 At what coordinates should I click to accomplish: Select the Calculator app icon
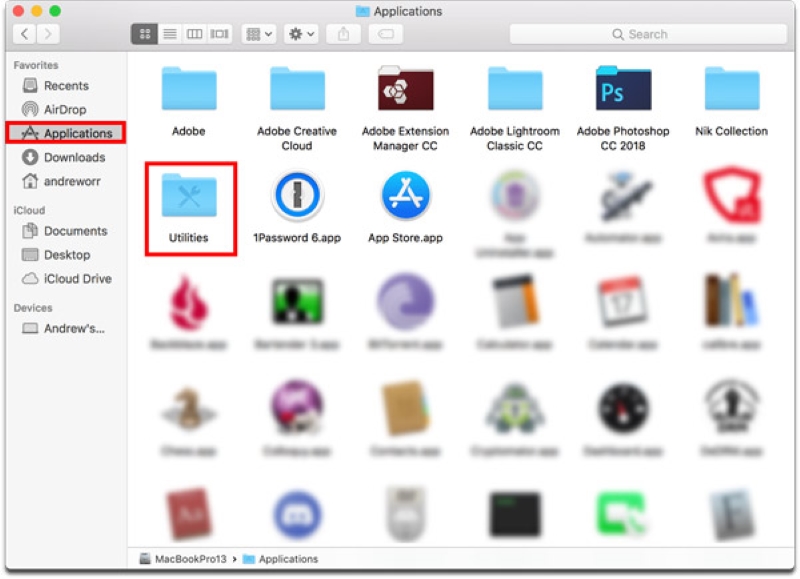pos(515,302)
